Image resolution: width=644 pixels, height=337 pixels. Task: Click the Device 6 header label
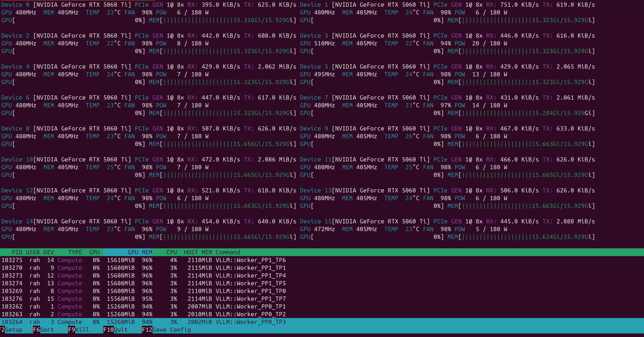[x=15, y=97]
